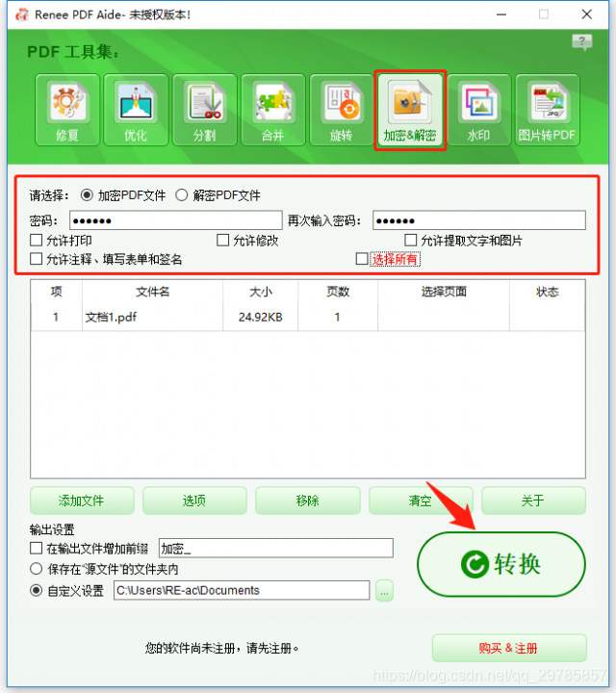Screen dimensions: 616x693
Task: Enable the 允许修改 checkbox
Action: pos(222,241)
